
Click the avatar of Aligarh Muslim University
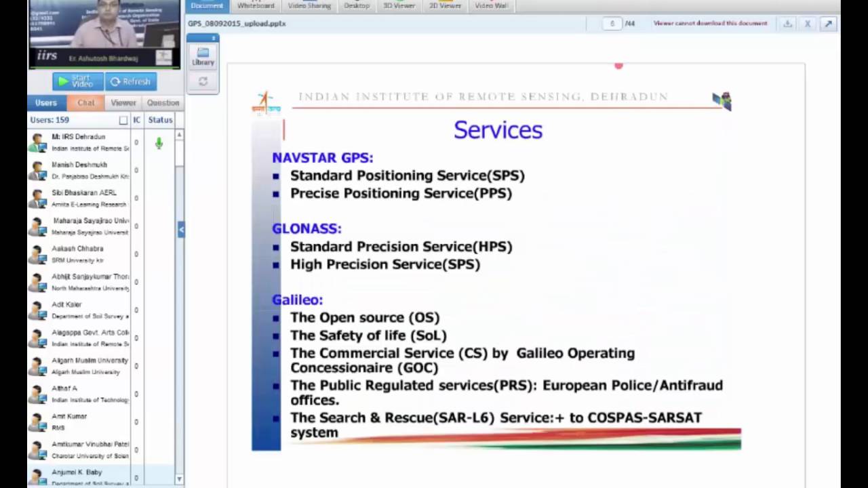[x=38, y=367]
